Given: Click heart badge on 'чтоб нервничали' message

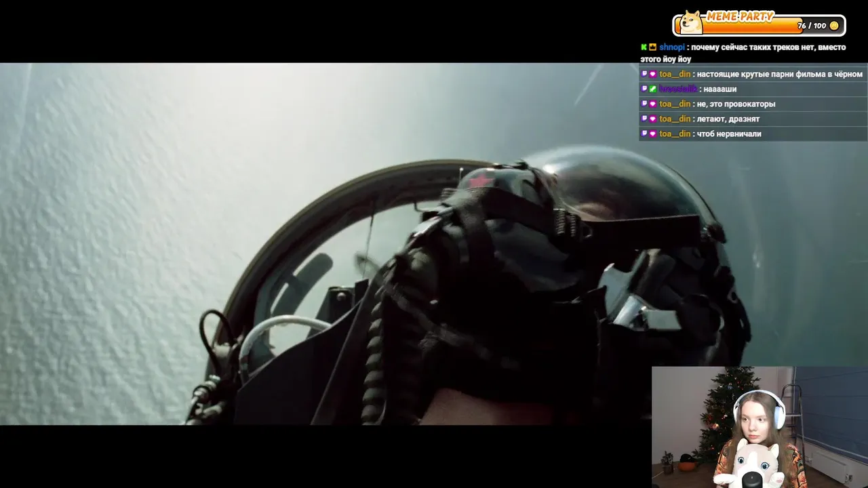Looking at the screenshot, I should pos(652,134).
